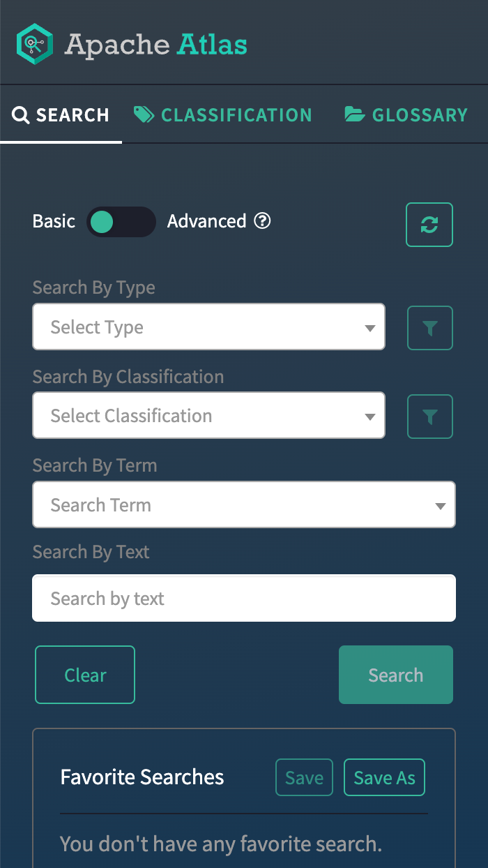
Task: Click the folder icon beside Glossary
Action: click(x=355, y=115)
